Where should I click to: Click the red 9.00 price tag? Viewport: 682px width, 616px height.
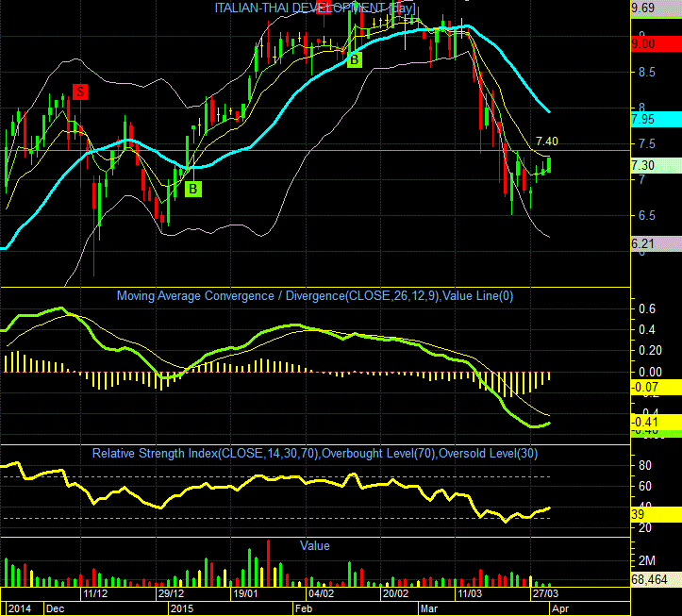[657, 44]
